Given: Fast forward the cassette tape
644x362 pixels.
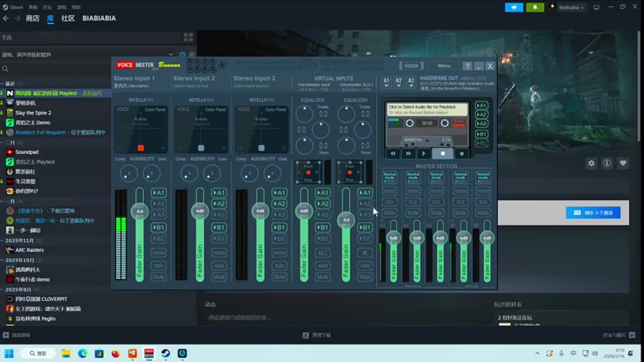Looking at the screenshot, I should [x=409, y=154].
